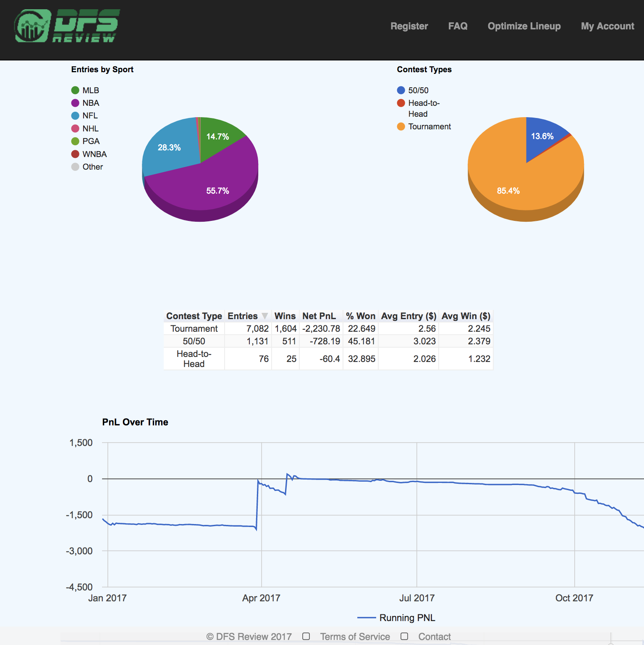Check the Contact checkbox
644x645 pixels.
[x=404, y=636]
